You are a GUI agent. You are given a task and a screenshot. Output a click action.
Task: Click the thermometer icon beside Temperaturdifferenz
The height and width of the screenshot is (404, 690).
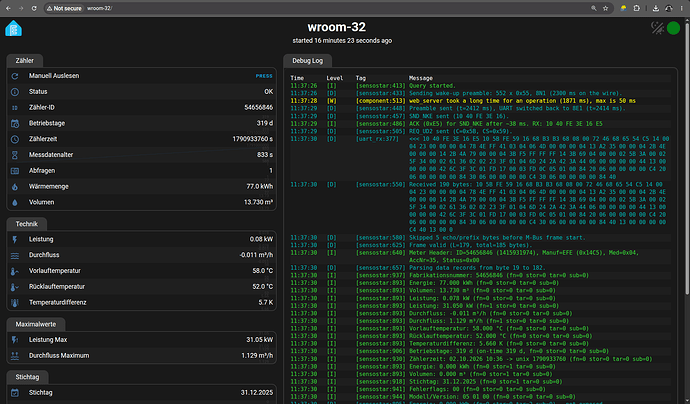click(15, 303)
